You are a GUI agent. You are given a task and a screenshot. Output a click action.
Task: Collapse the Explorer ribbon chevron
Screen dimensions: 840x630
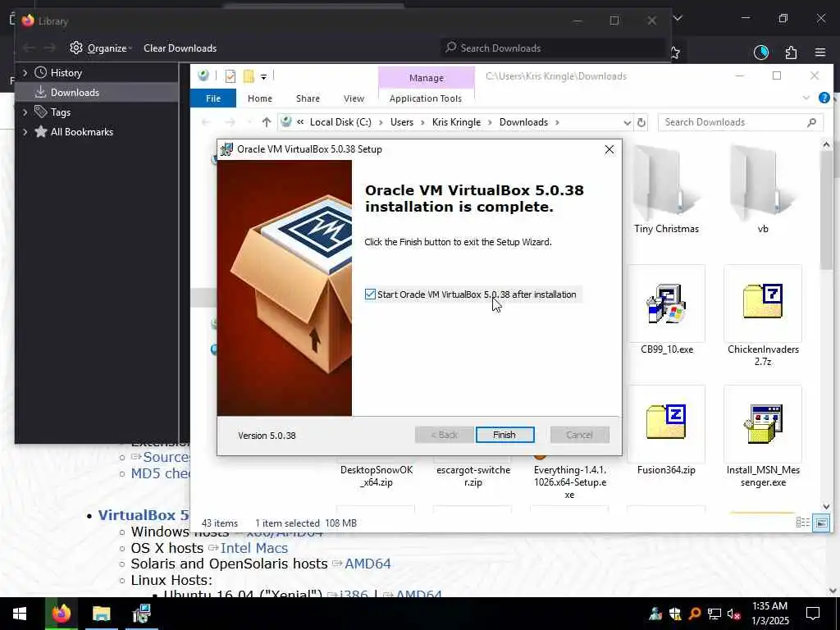(x=806, y=98)
